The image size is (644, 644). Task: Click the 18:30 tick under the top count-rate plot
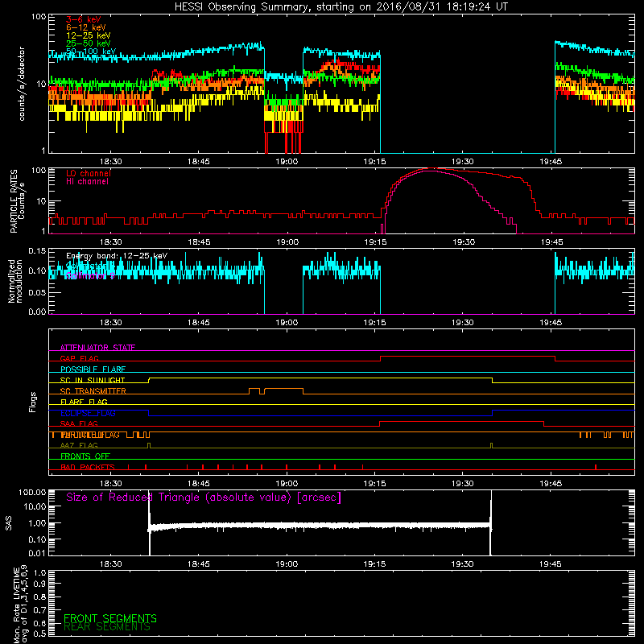click(111, 162)
